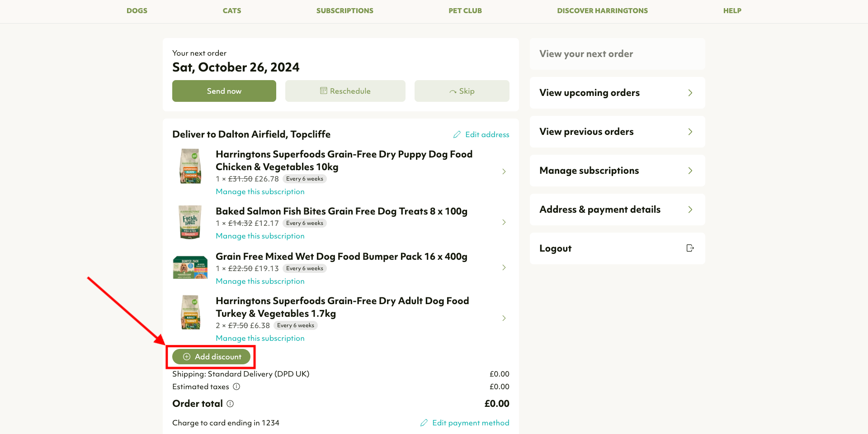The height and width of the screenshot is (434, 868).
Task: Click the Deliver to Dalton Airfield, Topcliffe heading
Action: coord(251,134)
